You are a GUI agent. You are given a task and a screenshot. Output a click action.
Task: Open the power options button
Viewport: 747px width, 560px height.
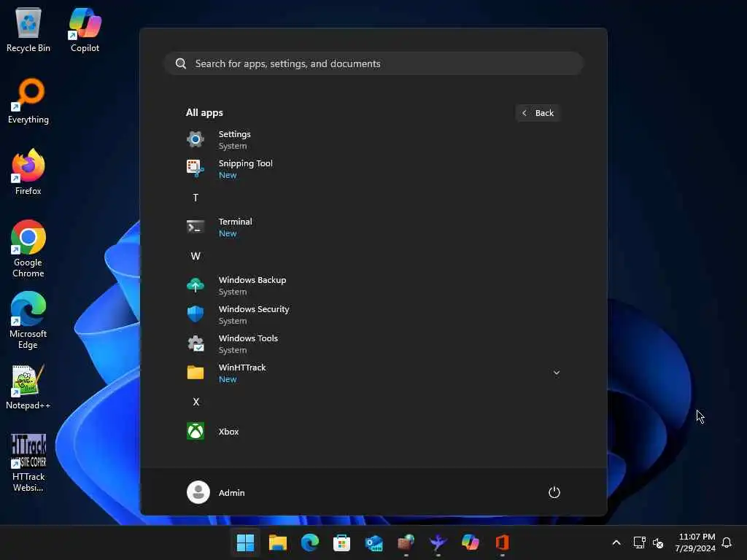click(x=554, y=492)
